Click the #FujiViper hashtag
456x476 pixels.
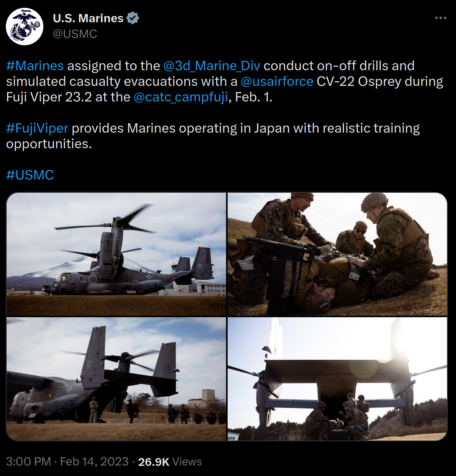37,128
